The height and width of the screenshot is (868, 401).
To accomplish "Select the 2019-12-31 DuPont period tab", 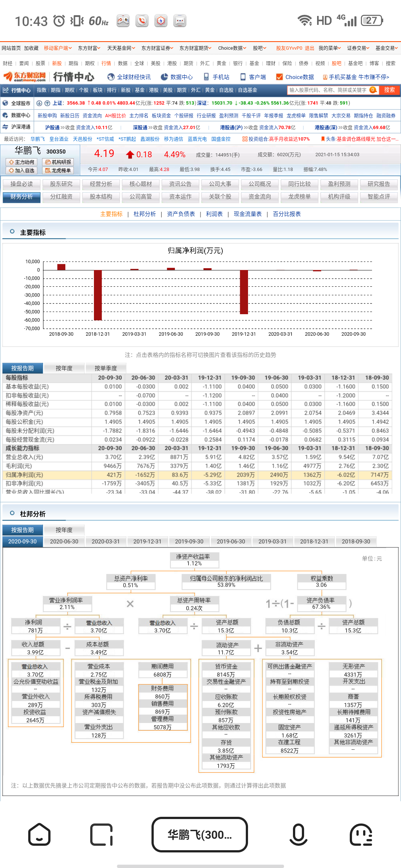I will [x=147, y=542].
